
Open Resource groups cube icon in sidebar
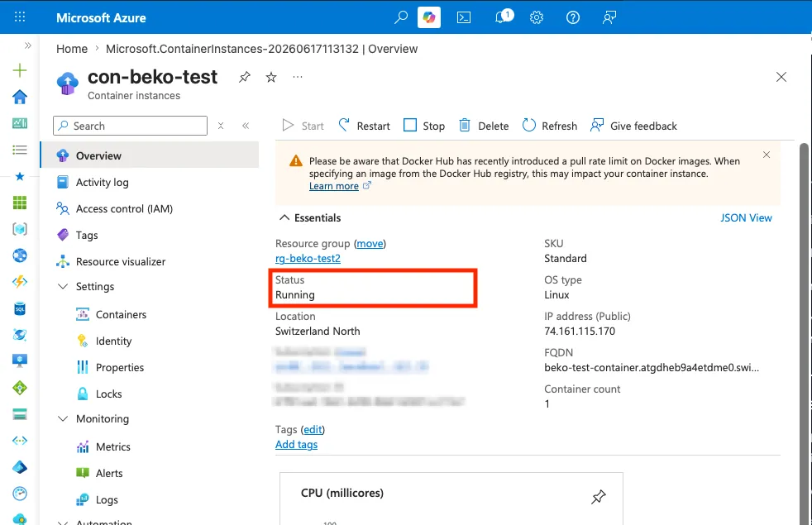[x=20, y=229]
